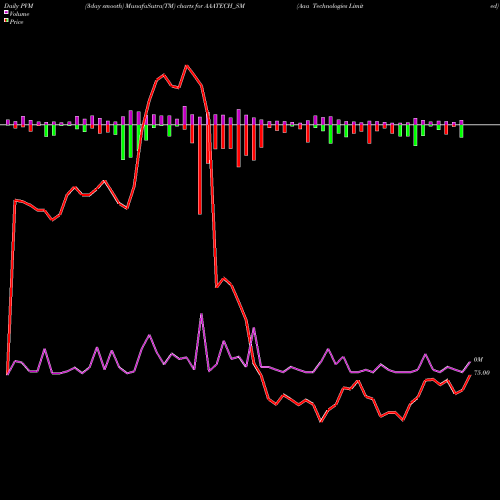Click the Price legend color swatch
This screenshot has height=500, width=500.
click(x=6, y=21)
